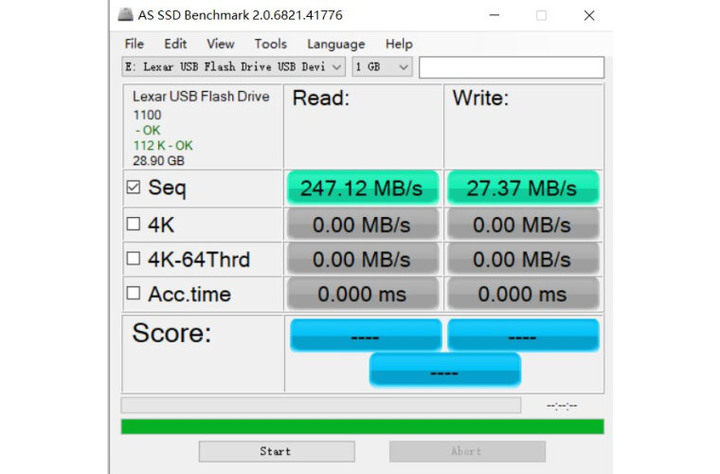Expand the Lexar USB drive selection dropdown

[x=233, y=67]
